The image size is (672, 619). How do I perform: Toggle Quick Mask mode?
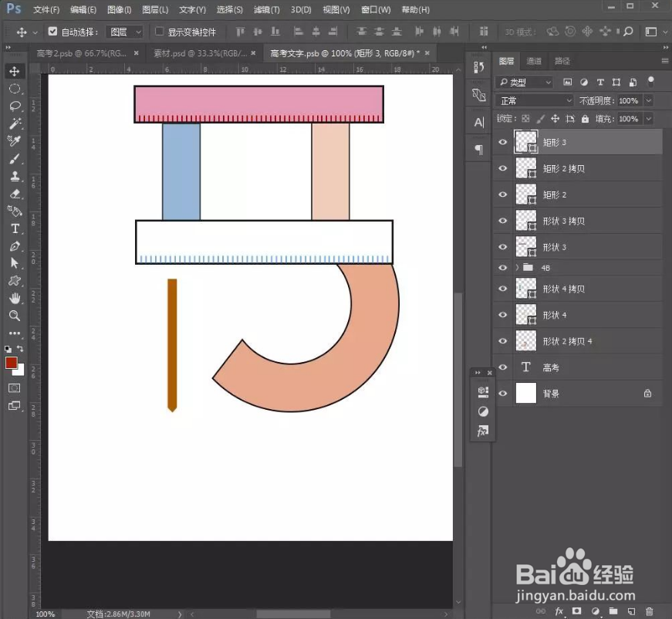[15, 388]
